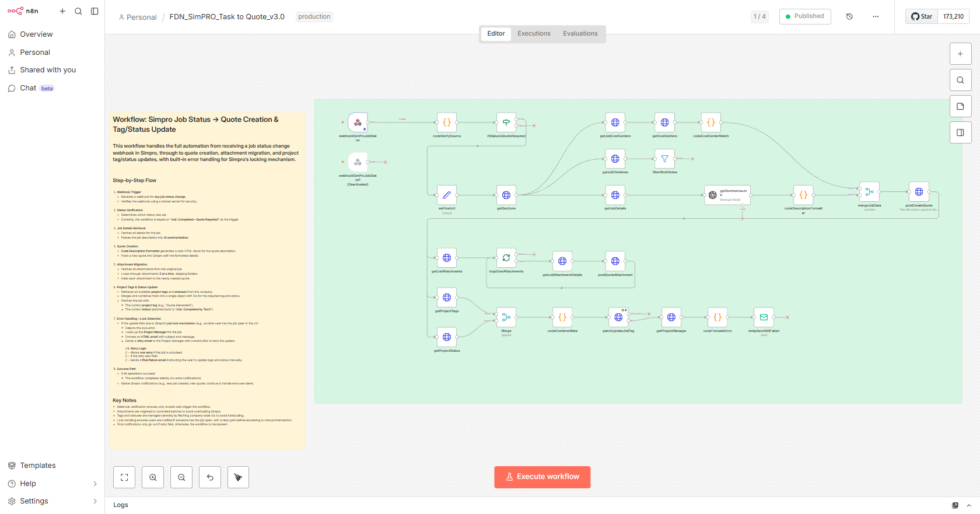The height and width of the screenshot is (514, 980).
Task: Expand the Help submenu
Action: [95, 484]
